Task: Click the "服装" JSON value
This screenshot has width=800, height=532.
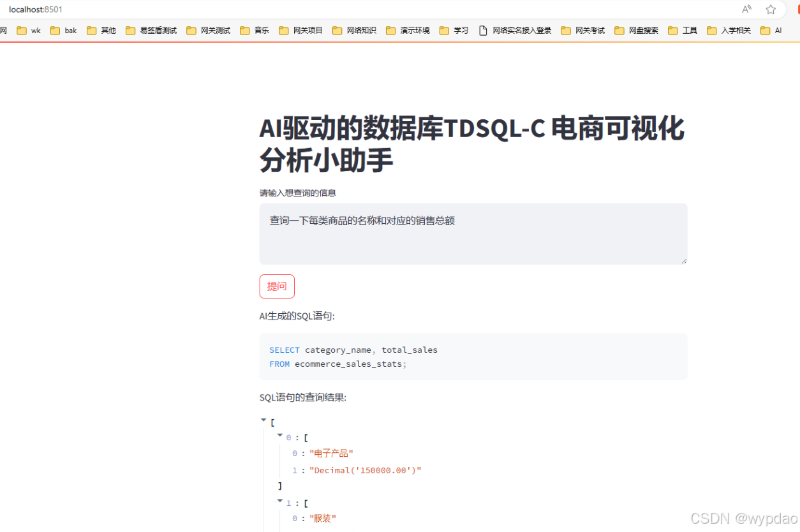Action: coord(323,519)
